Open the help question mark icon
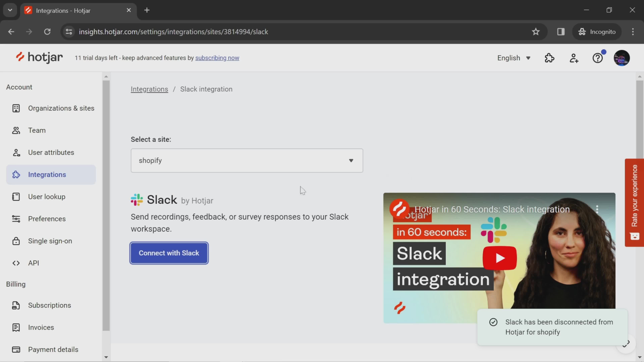The height and width of the screenshot is (362, 644). pos(598,58)
